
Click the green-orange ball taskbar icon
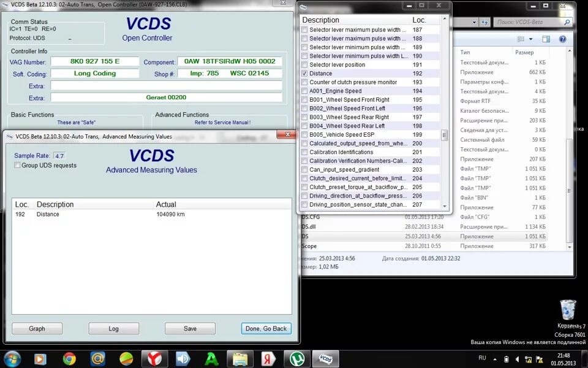[126, 359]
